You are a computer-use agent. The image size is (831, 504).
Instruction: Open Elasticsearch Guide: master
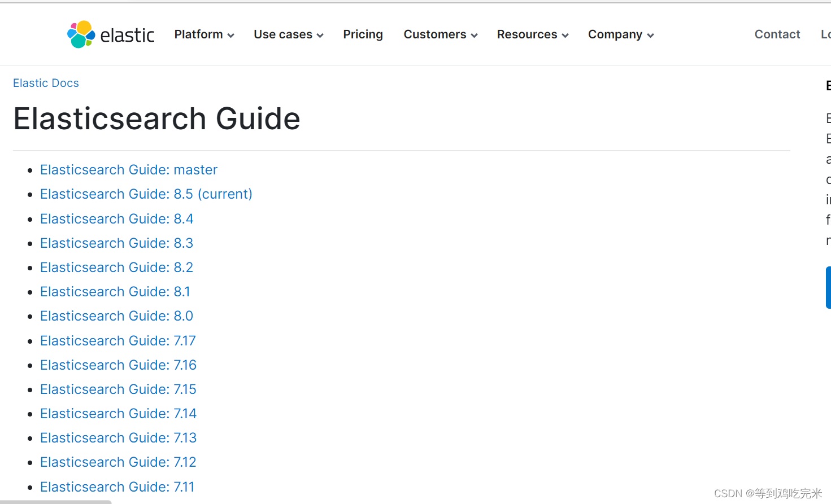[x=129, y=170]
